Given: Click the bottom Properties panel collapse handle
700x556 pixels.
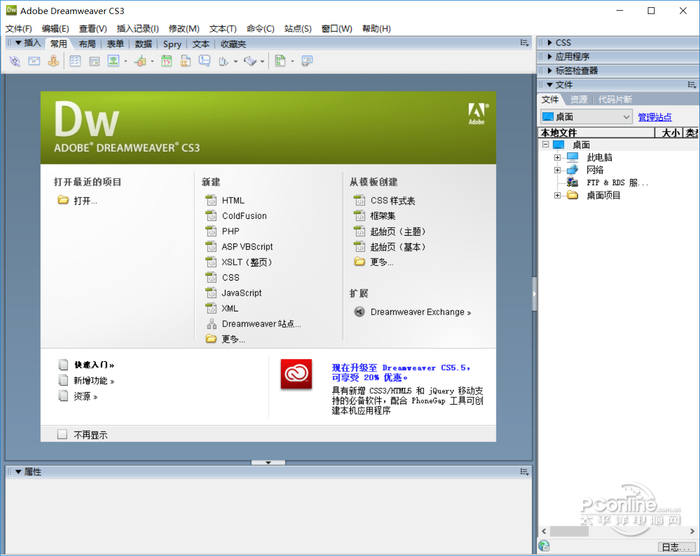Looking at the screenshot, I should (x=268, y=463).
